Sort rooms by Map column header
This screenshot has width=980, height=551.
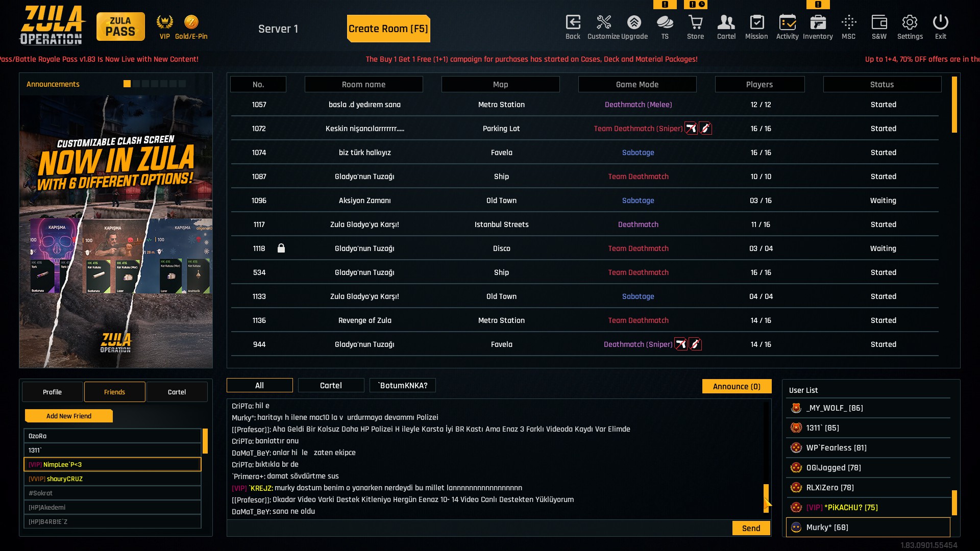point(500,84)
